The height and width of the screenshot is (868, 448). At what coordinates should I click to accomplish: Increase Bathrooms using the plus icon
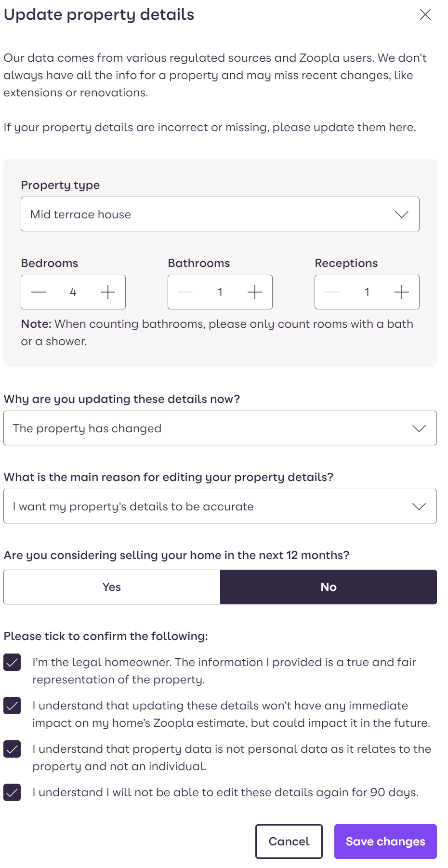click(255, 292)
